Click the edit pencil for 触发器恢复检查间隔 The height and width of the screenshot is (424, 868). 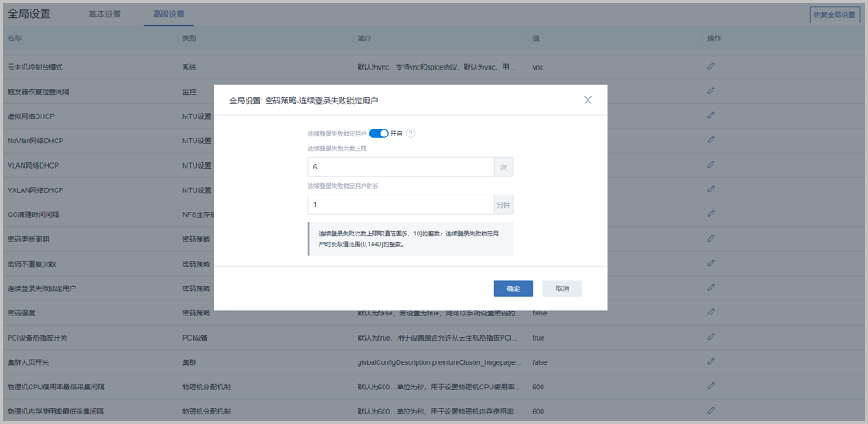(711, 90)
